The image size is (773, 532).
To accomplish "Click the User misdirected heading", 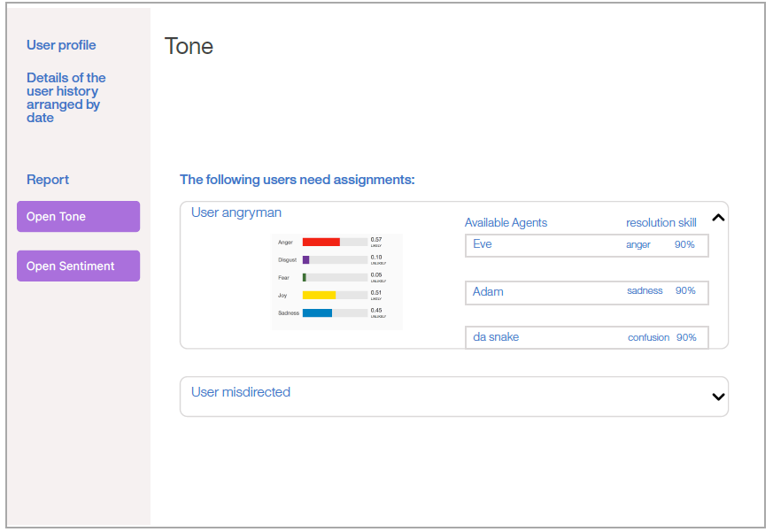I will 241,392.
